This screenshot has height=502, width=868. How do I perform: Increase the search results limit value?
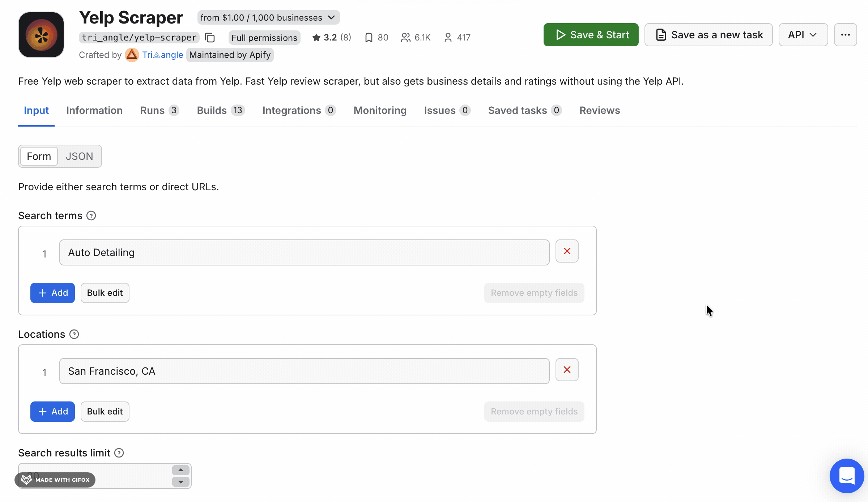click(180, 470)
